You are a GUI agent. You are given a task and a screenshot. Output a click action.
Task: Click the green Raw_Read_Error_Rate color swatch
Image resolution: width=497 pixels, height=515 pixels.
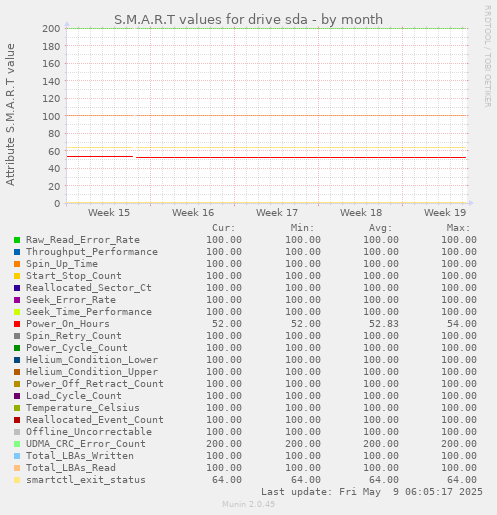(17, 240)
